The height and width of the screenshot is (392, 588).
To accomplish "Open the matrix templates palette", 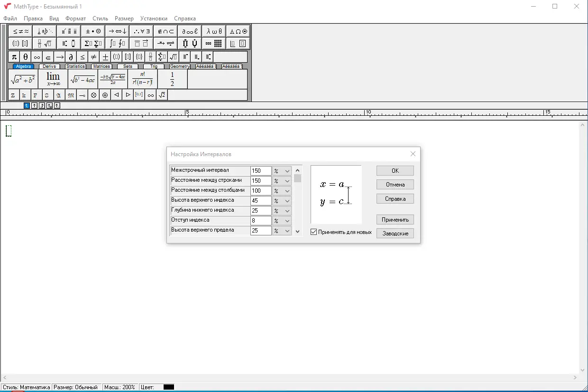I will click(214, 44).
